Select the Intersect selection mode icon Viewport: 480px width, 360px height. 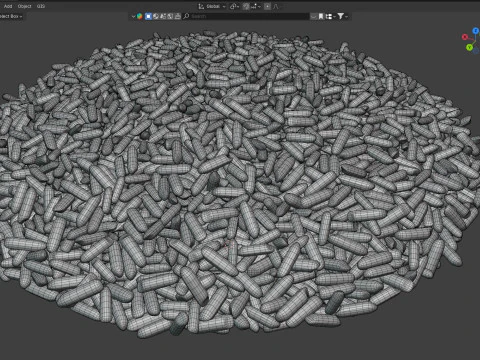[178, 16]
